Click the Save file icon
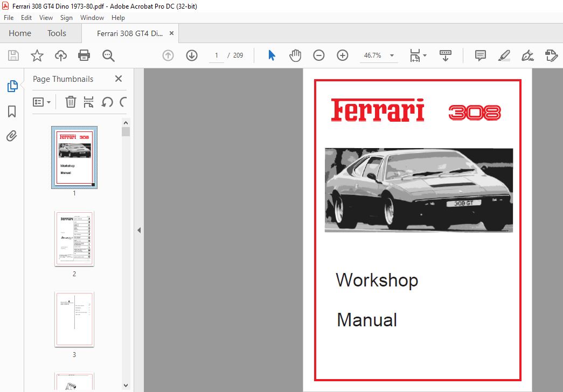The width and height of the screenshot is (563, 392). click(x=13, y=55)
